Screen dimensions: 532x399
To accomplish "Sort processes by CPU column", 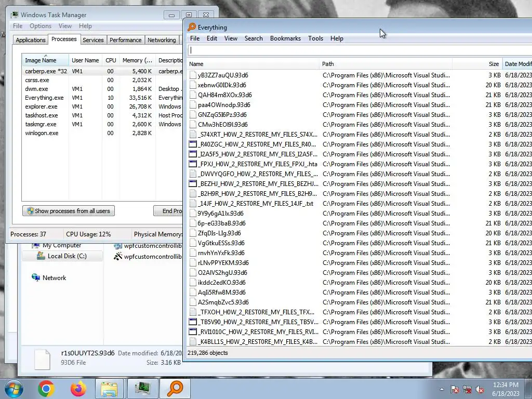I will 111,60.
